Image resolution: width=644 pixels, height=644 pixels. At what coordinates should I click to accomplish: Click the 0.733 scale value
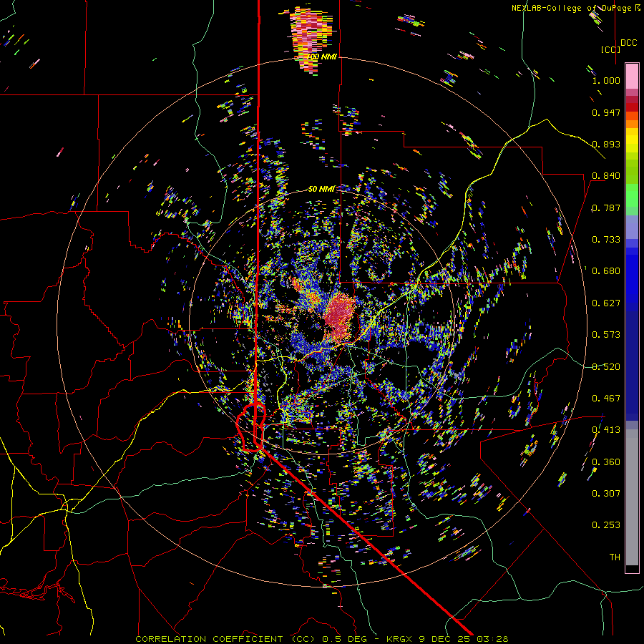(x=606, y=240)
